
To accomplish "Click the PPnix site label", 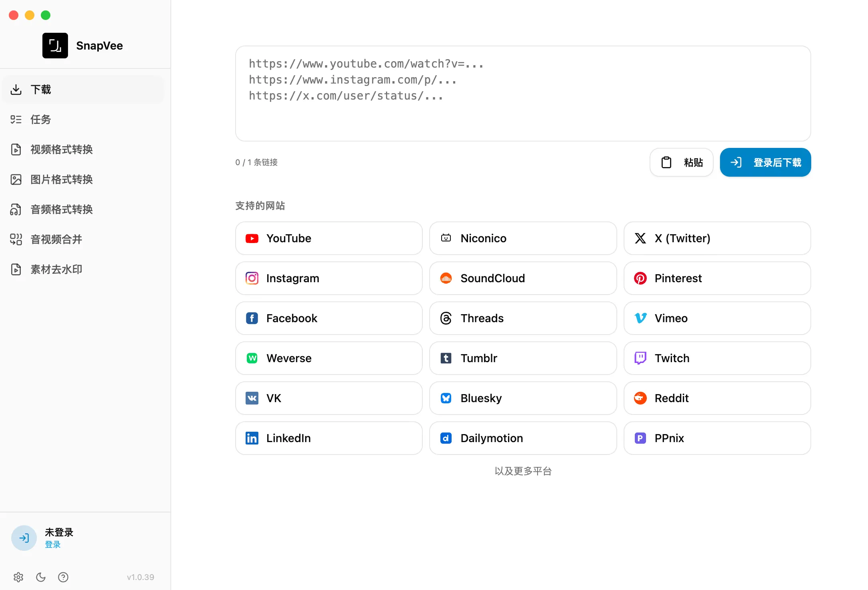I will coord(670,438).
